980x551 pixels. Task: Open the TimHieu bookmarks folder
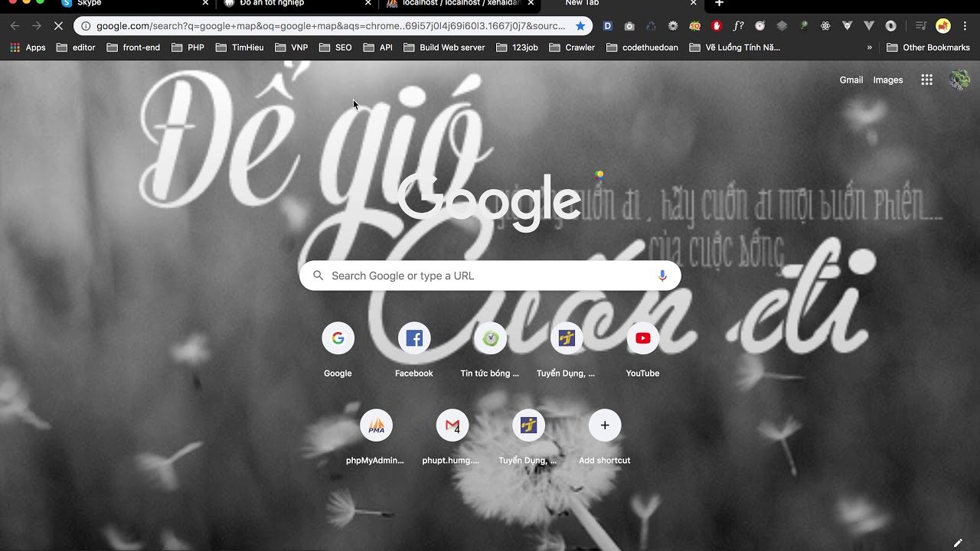click(240, 47)
